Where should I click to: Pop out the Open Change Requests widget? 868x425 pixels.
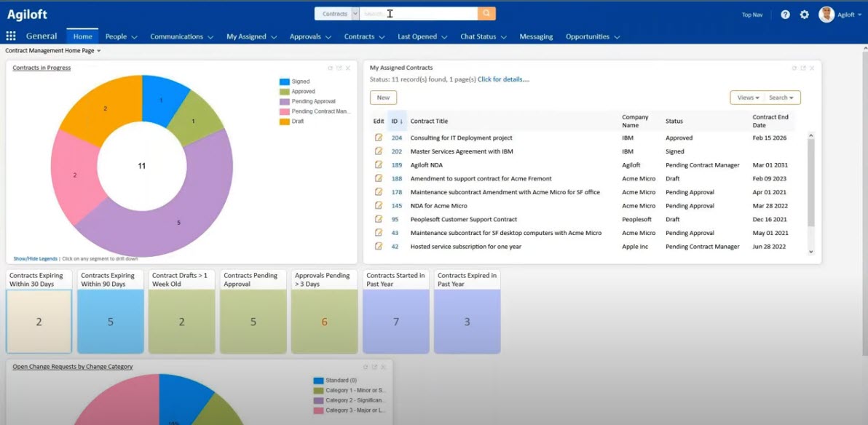374,367
